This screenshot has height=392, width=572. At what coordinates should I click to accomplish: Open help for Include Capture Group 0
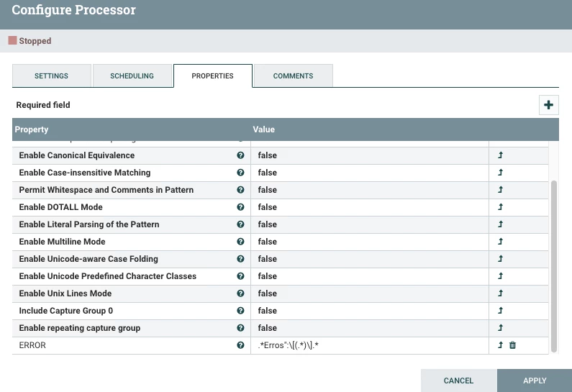pos(240,311)
